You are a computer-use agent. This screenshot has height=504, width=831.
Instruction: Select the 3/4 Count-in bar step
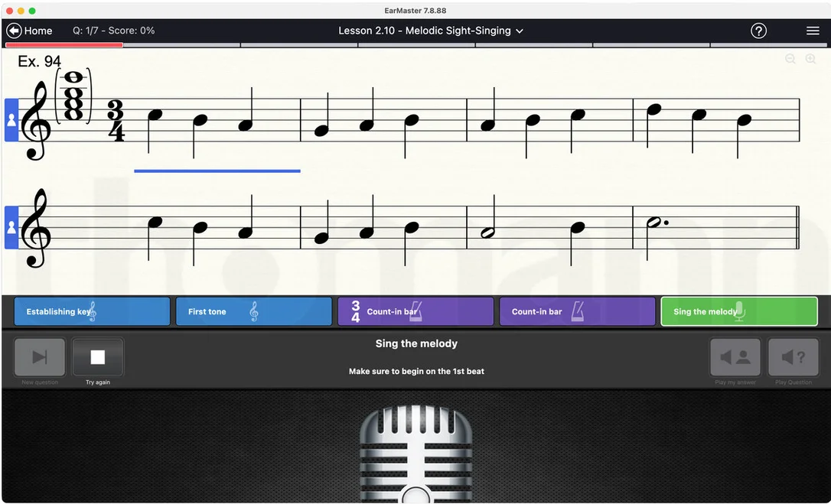(415, 311)
